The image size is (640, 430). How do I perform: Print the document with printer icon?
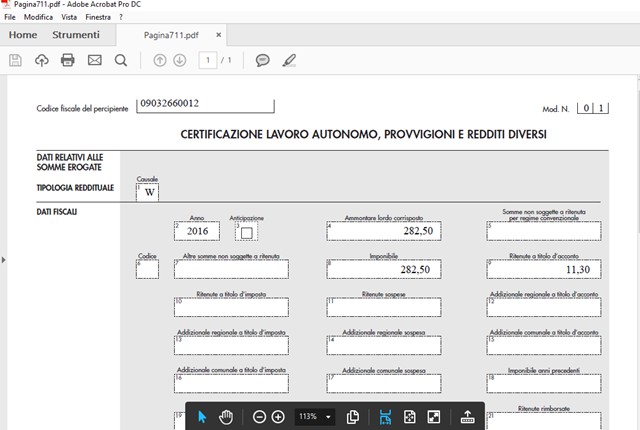tap(68, 60)
